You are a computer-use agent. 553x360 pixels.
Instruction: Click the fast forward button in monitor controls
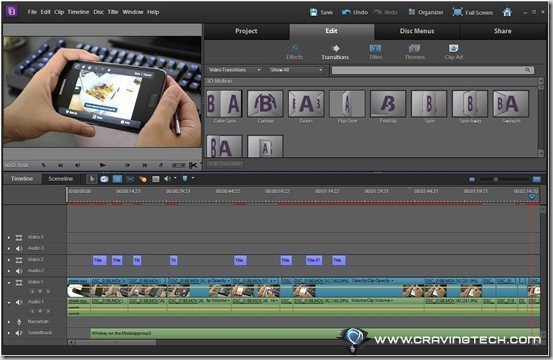[145, 165]
